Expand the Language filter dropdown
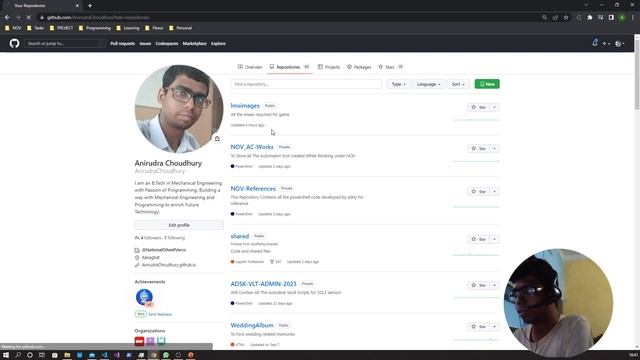This screenshot has height=360, width=640. point(429,84)
